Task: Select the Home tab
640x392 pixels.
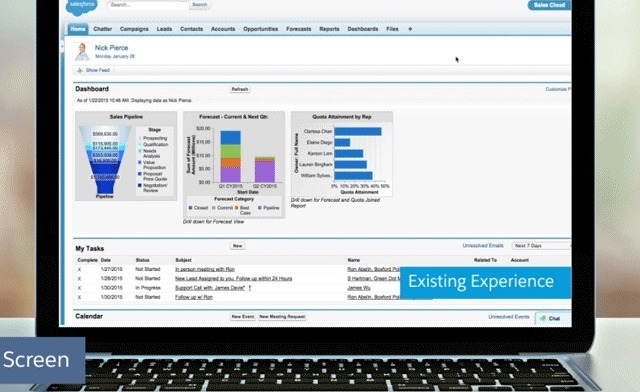Action: coord(78,29)
